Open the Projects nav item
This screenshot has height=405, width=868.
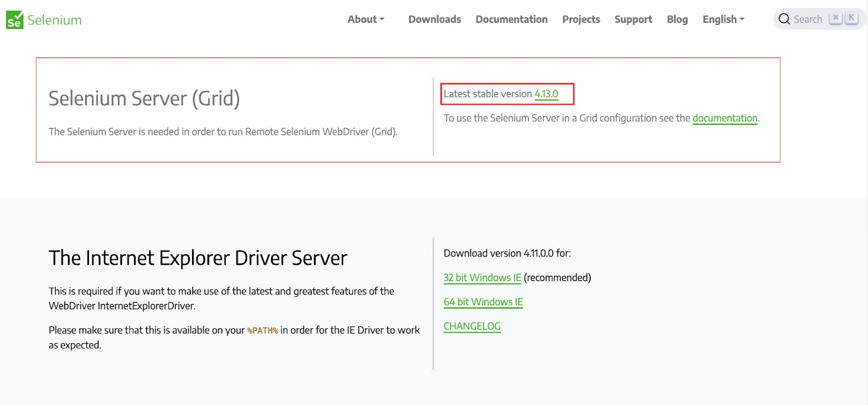581,20
